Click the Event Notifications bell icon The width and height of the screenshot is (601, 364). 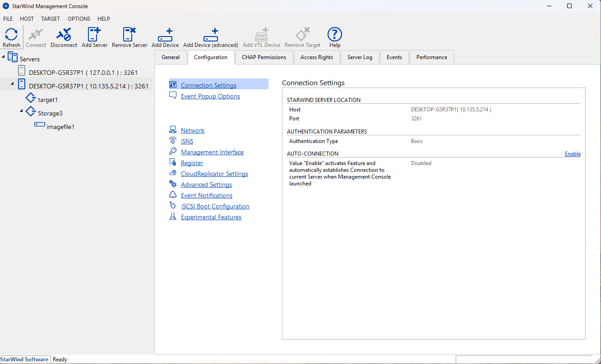coord(173,195)
